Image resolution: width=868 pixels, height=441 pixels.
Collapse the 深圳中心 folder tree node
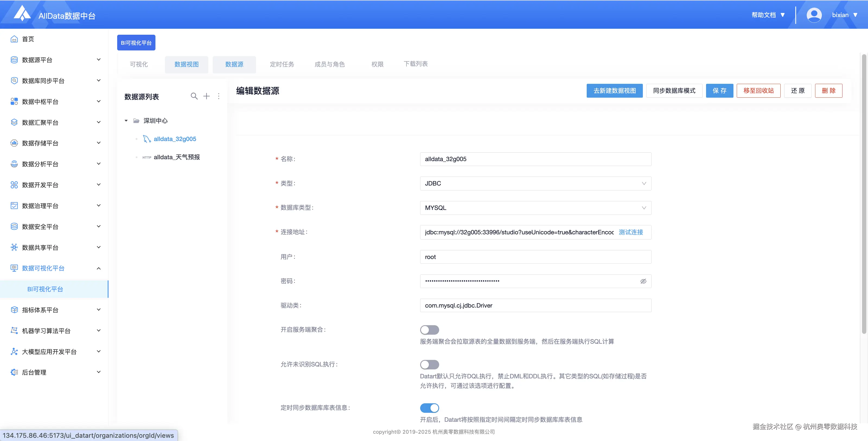[x=126, y=121]
